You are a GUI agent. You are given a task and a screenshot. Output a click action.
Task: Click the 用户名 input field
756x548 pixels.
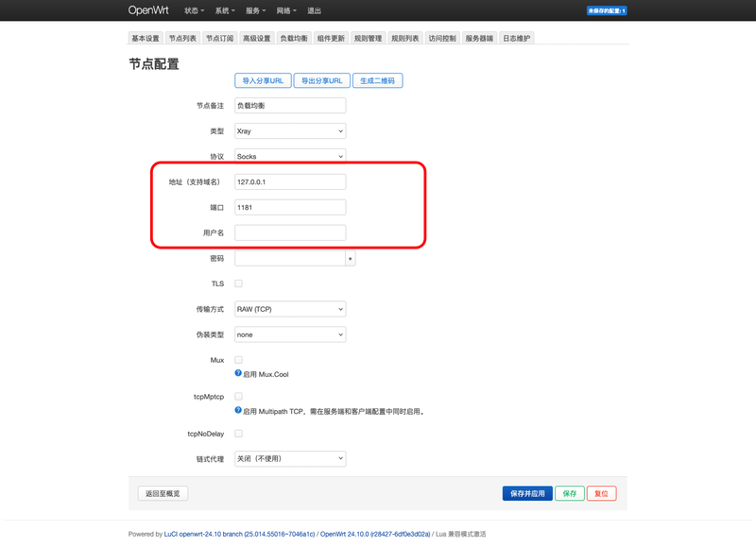290,232
